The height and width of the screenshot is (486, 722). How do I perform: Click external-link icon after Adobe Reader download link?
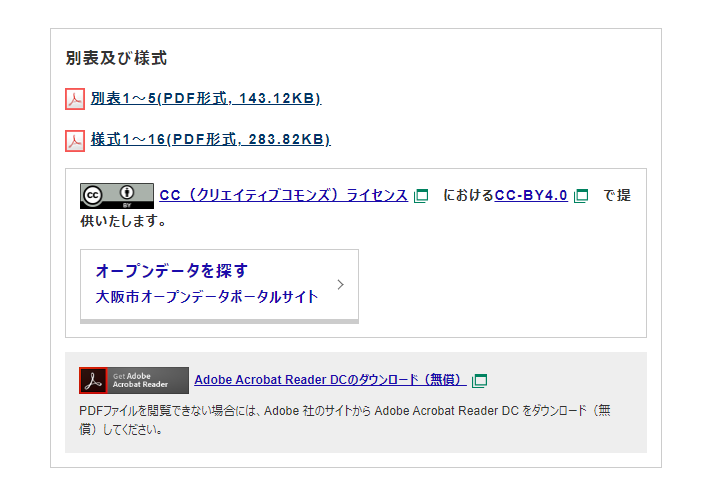click(480, 380)
